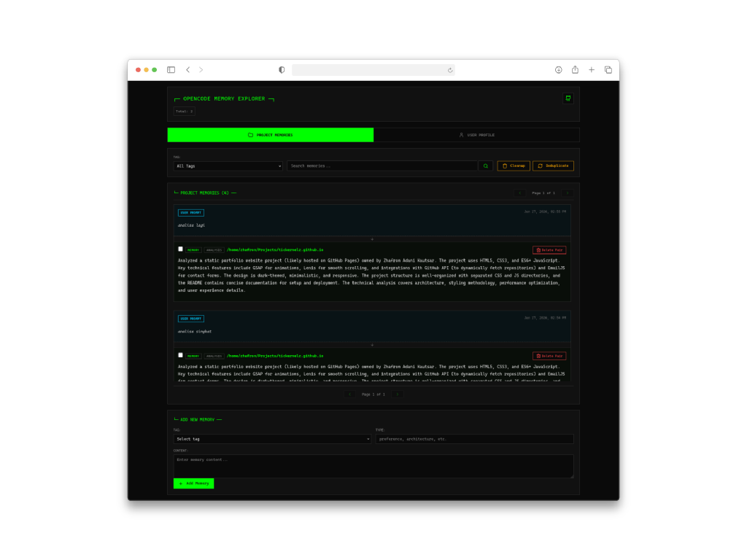Click the timestamp of the 'analisa lagi' prompt
Screen dimensions: 747x560
coord(545,211)
